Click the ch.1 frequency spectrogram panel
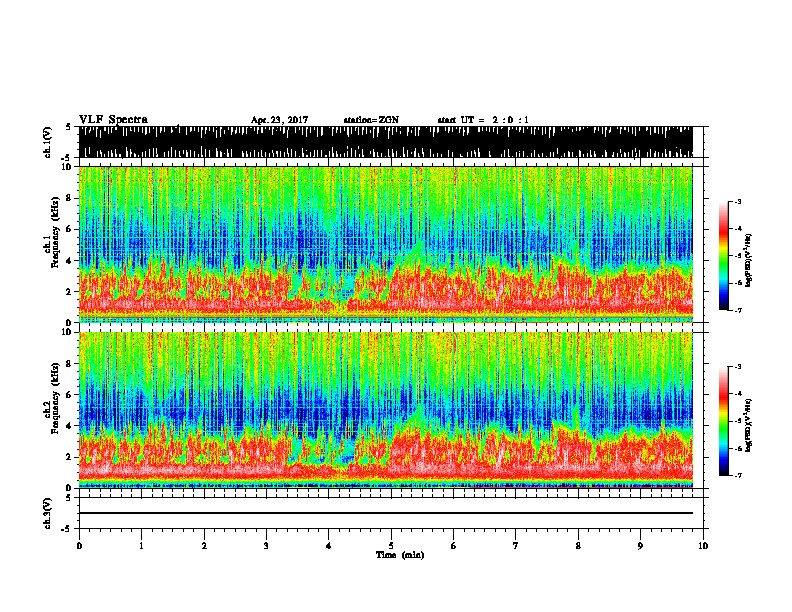Screen dimensions: 792x612 (x=386, y=244)
